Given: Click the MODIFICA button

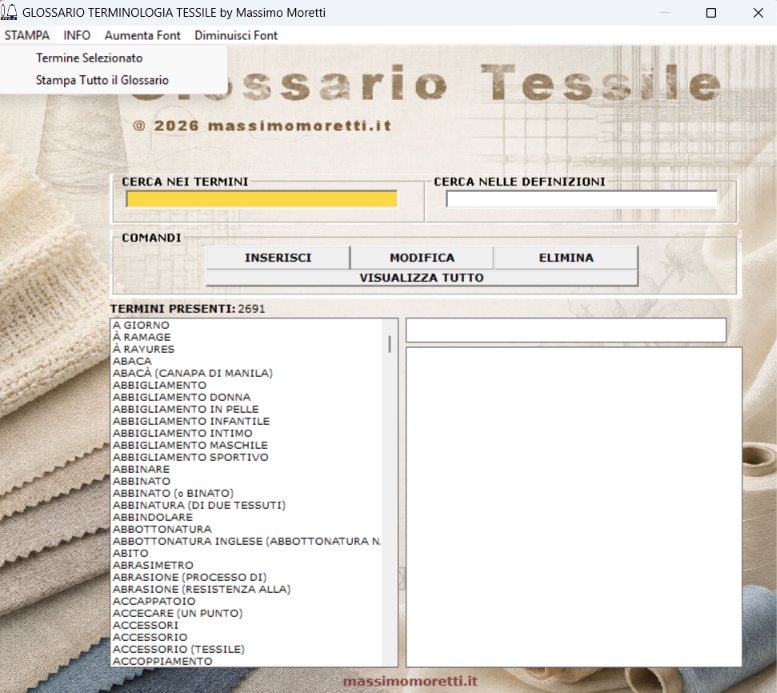Looking at the screenshot, I should coord(422,258).
